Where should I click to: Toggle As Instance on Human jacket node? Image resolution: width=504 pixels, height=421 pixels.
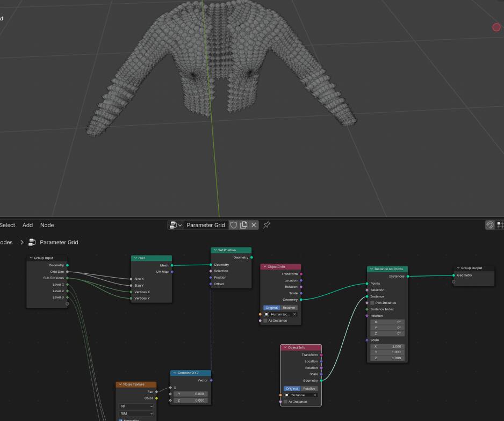[265, 321]
